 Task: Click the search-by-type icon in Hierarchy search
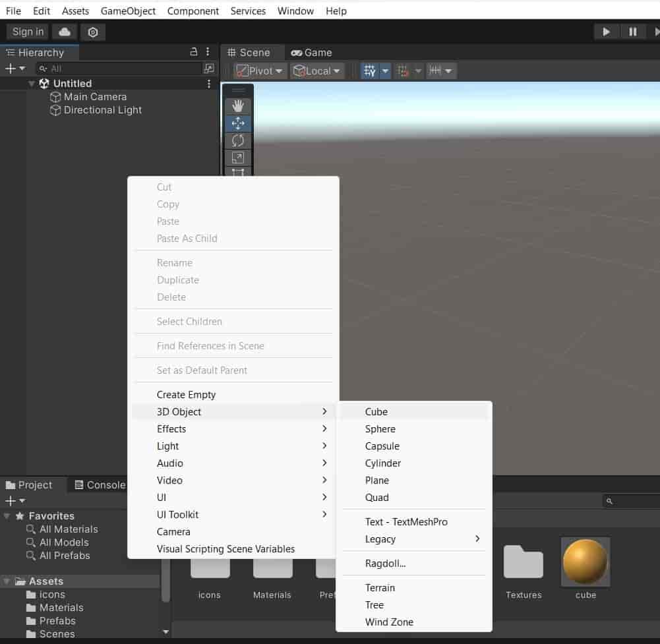(x=208, y=68)
